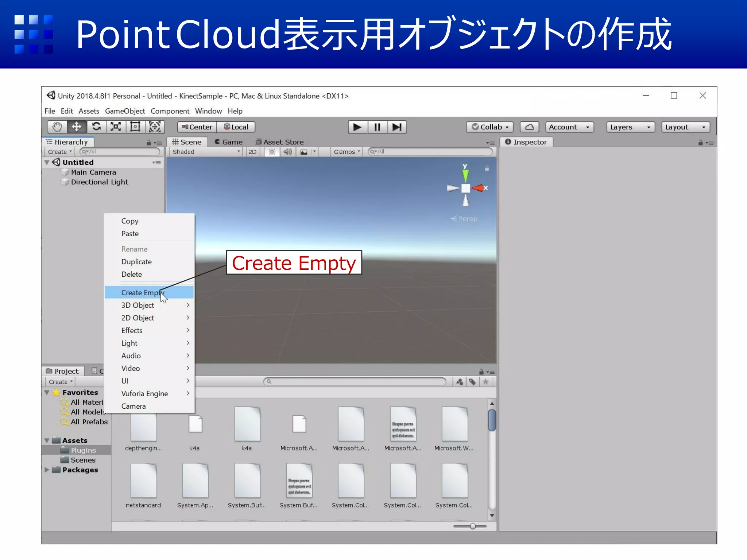Open the Collab dropdown
Image resolution: width=747 pixels, height=560 pixels.
click(x=490, y=127)
